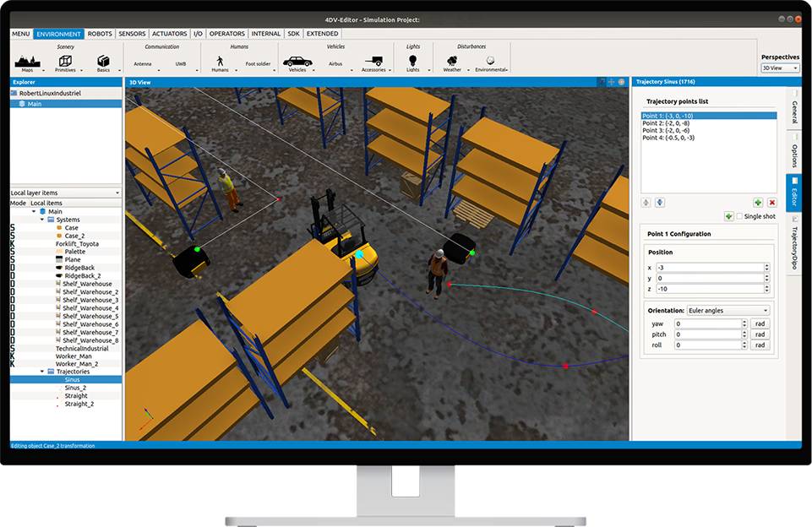This screenshot has height=527, width=812.
Task: Add a trajectory point with green plus
Action: pyautogui.click(x=758, y=203)
